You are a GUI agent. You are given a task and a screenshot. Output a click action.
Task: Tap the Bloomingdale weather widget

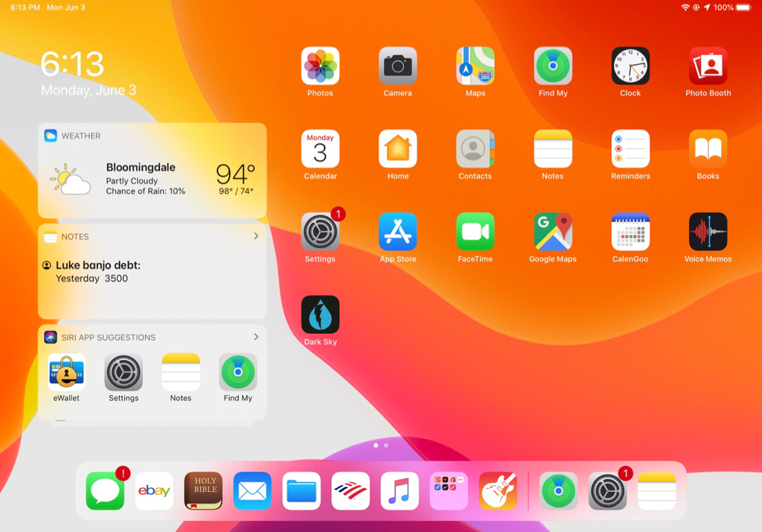click(152, 170)
